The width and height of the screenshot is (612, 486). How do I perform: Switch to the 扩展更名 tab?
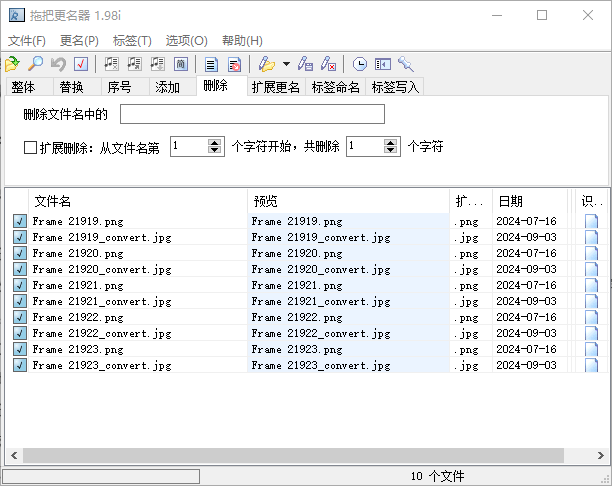coord(276,87)
